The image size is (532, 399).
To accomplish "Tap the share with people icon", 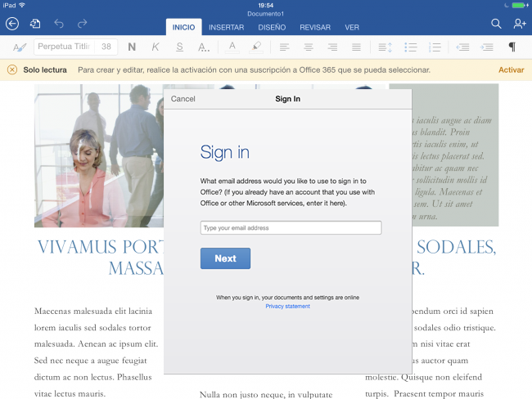I will pyautogui.click(x=519, y=25).
